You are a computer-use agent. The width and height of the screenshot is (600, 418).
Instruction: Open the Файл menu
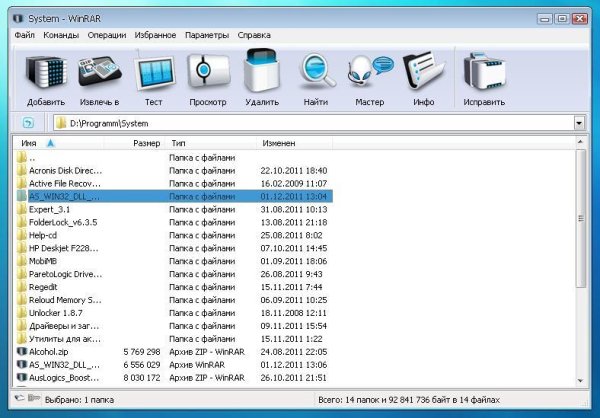[25, 35]
